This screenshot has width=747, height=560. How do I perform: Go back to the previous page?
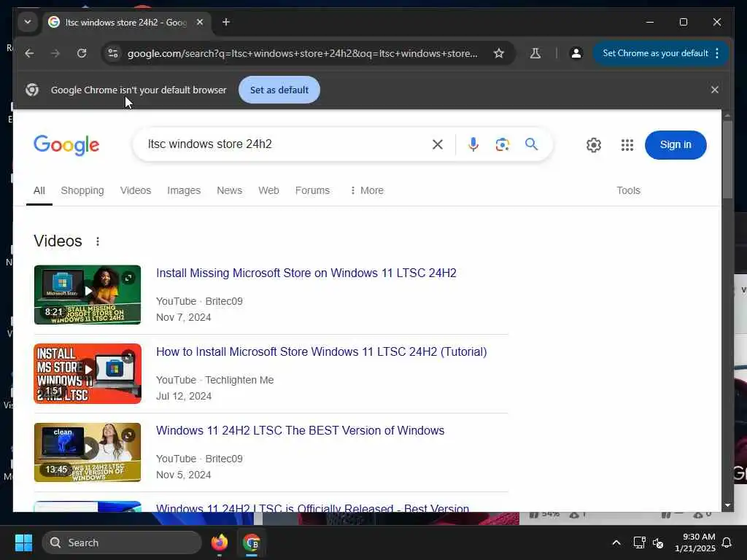point(29,53)
